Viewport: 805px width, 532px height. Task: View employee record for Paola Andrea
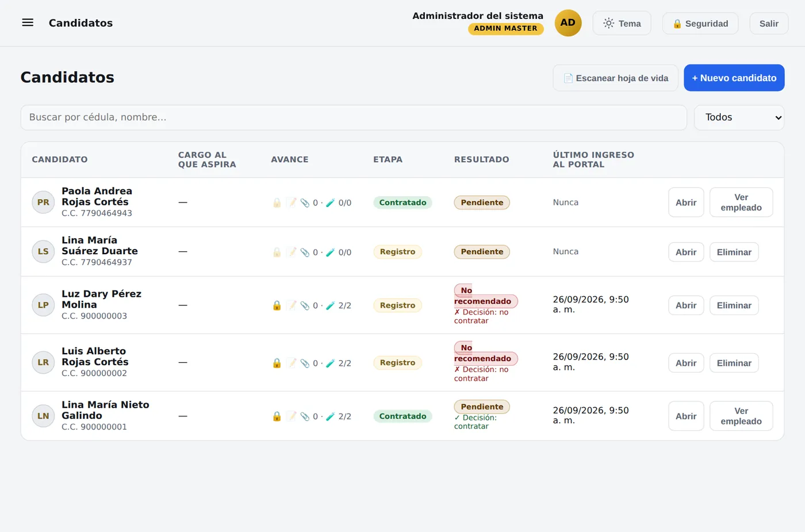[741, 202]
